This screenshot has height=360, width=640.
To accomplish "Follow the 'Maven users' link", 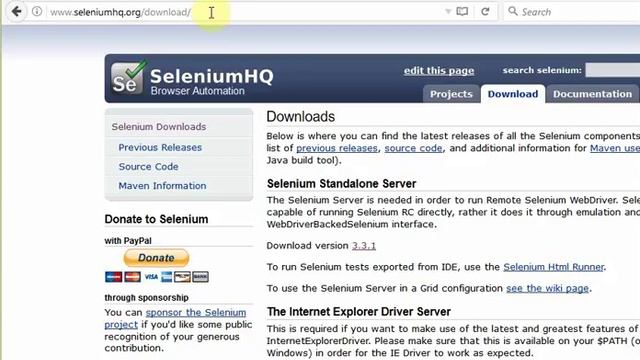I will 615,148.
